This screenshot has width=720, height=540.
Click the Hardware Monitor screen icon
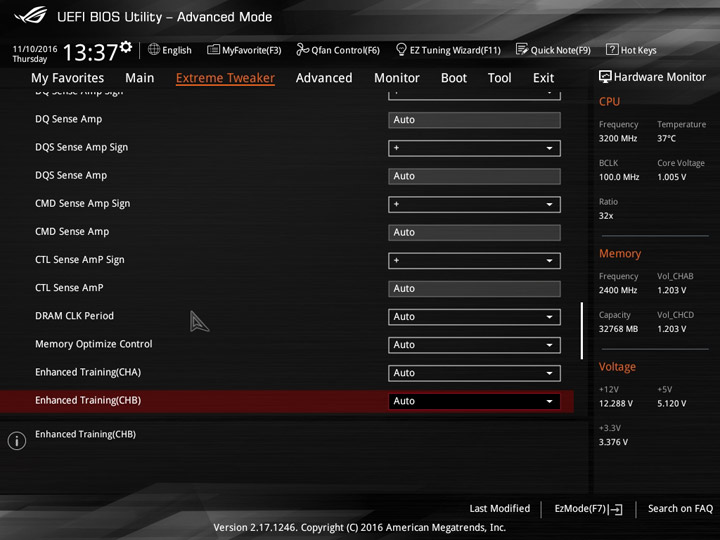(605, 77)
